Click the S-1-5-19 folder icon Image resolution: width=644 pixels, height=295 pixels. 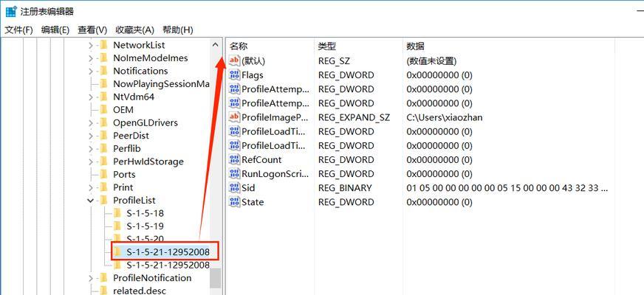pyautogui.click(x=117, y=226)
